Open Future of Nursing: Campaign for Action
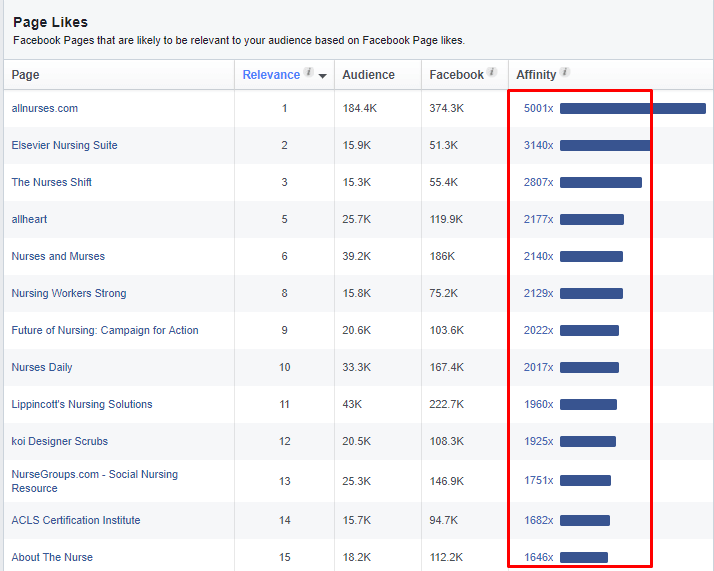 tap(105, 330)
